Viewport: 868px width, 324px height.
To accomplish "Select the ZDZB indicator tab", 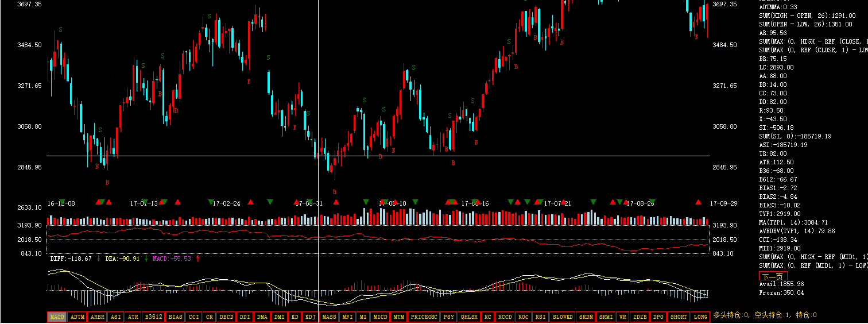I will click(640, 317).
